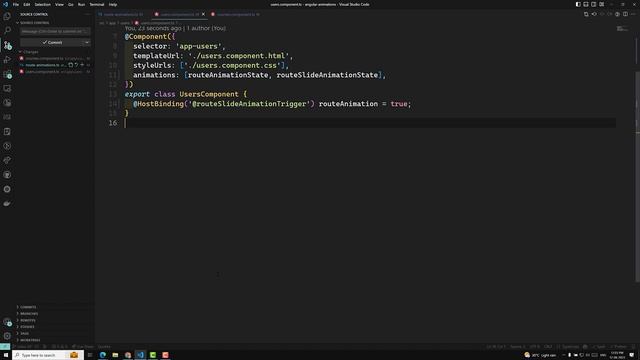Expand the Tags section in the side bar
640x360 pixels.
(x=23, y=333)
